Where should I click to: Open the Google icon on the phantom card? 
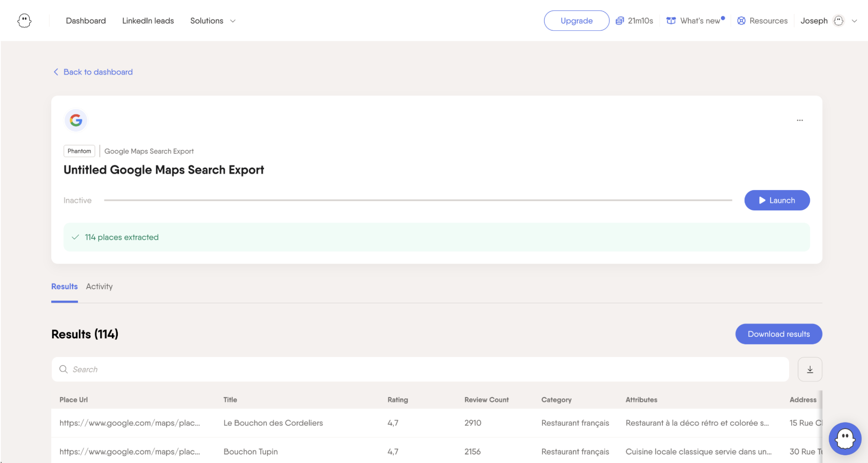[x=76, y=120]
